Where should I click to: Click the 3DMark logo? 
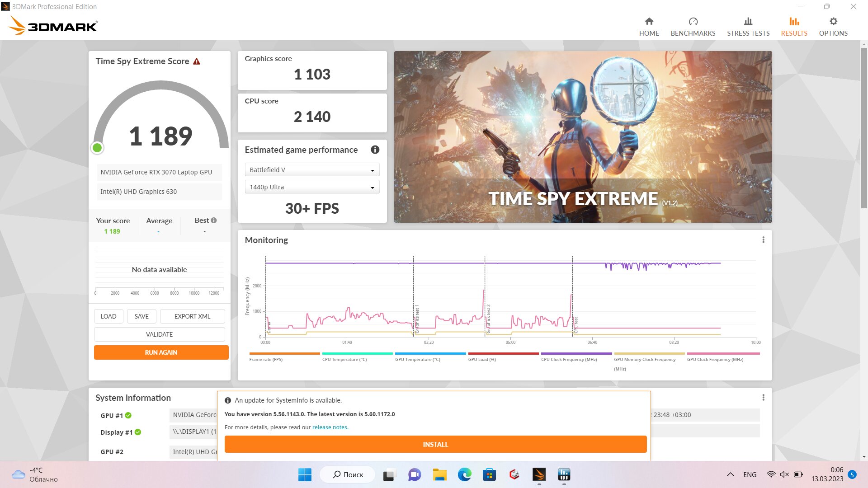click(53, 26)
